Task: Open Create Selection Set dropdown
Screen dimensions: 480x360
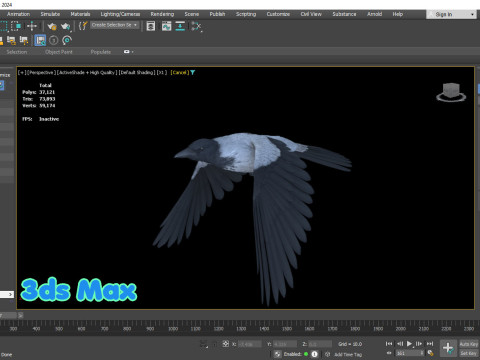Action: (x=115, y=25)
